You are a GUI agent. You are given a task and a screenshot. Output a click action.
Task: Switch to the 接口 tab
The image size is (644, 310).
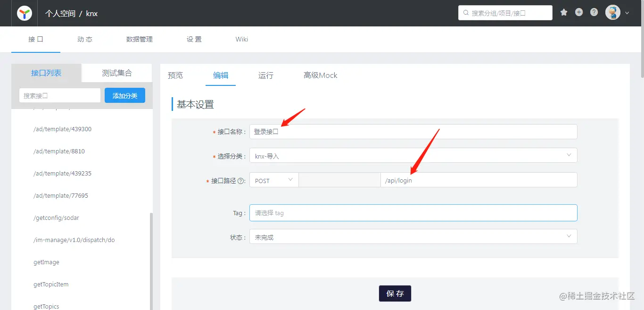tap(36, 39)
